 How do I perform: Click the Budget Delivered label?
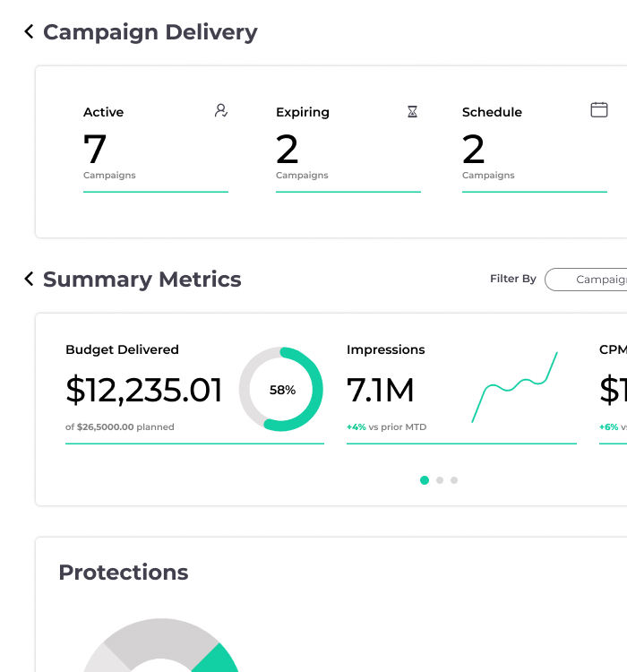122,349
